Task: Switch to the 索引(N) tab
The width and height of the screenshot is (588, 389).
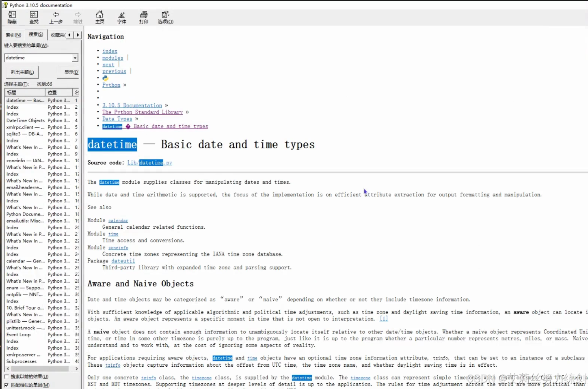Action: point(13,35)
